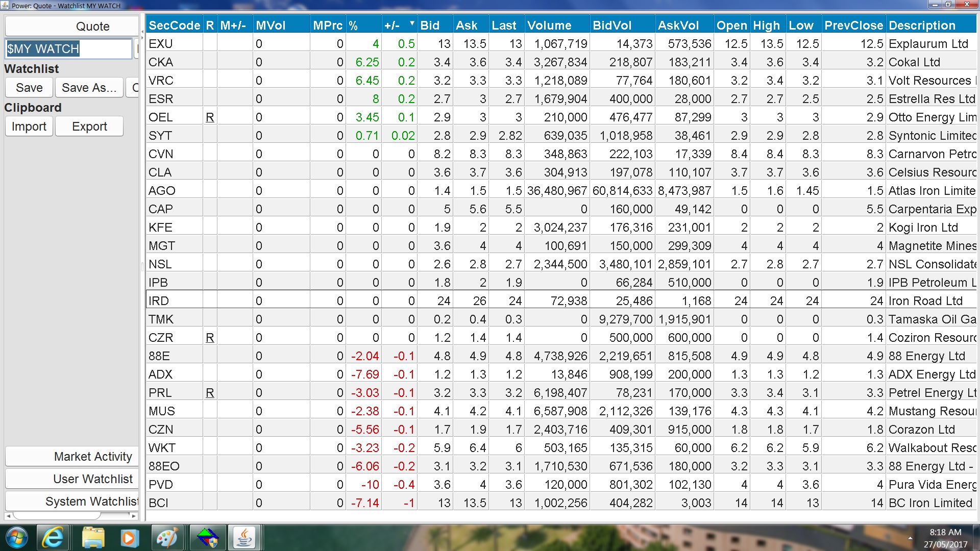The image size is (980, 551).
Task: Click the Quote button
Action: pos(72,26)
